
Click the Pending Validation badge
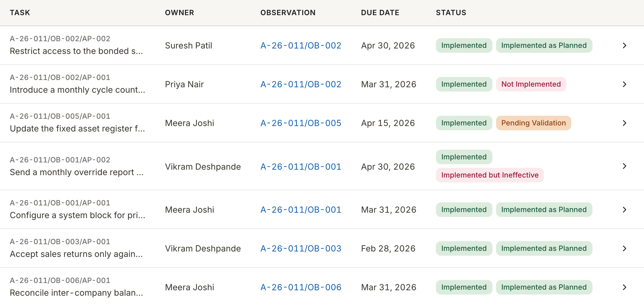pyautogui.click(x=533, y=123)
